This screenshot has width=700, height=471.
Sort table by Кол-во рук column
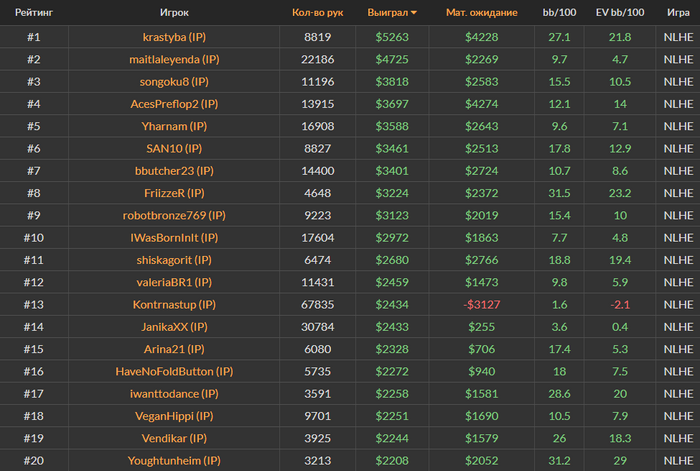coord(316,13)
